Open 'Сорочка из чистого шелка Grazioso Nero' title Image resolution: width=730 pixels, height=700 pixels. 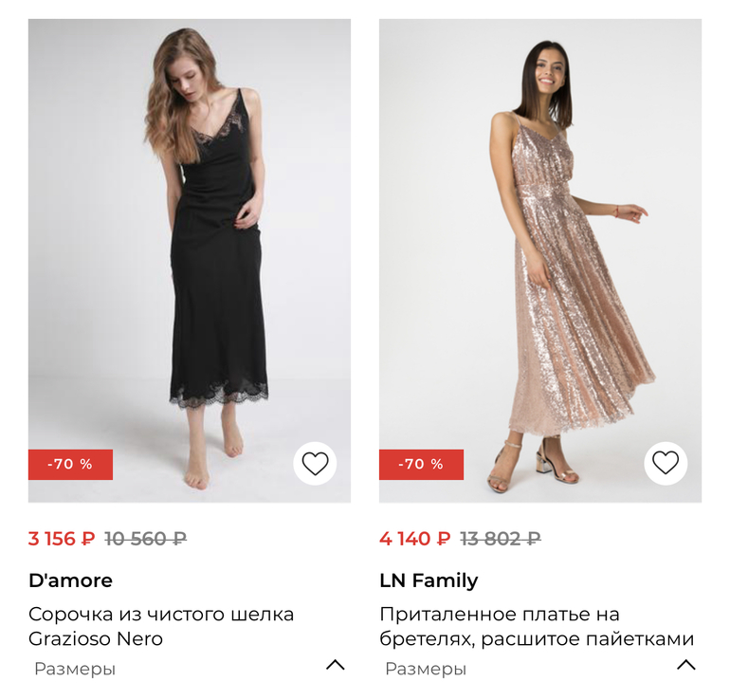tap(161, 626)
